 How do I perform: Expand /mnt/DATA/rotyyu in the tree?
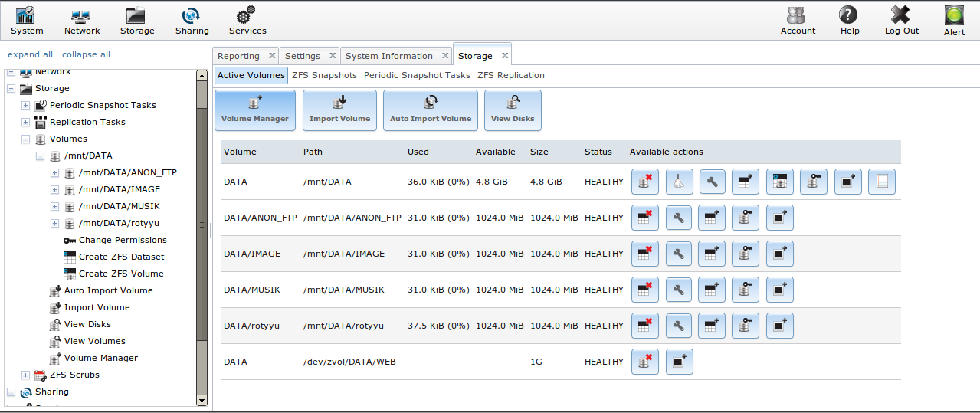54,223
